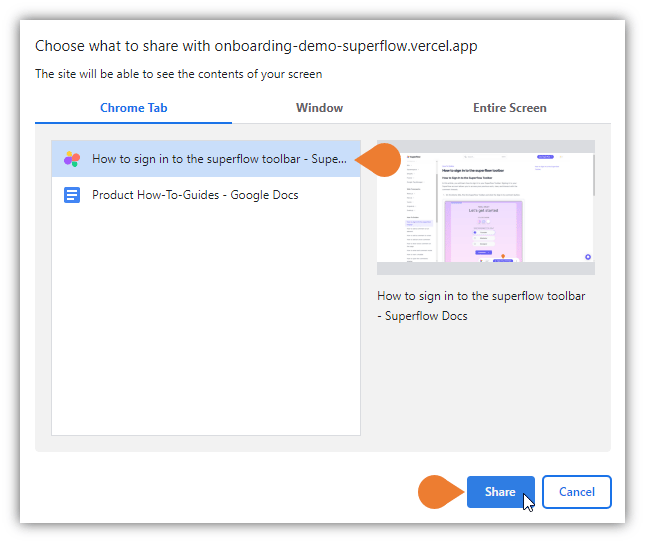Click the Superflow favicon in tab list
Image resolution: width=645 pixels, height=545 pixels.
(x=72, y=159)
